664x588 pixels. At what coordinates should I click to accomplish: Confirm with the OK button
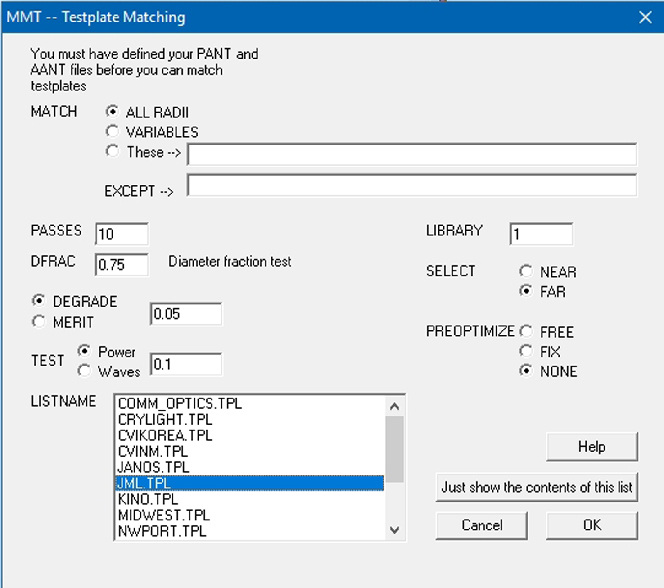click(x=592, y=525)
